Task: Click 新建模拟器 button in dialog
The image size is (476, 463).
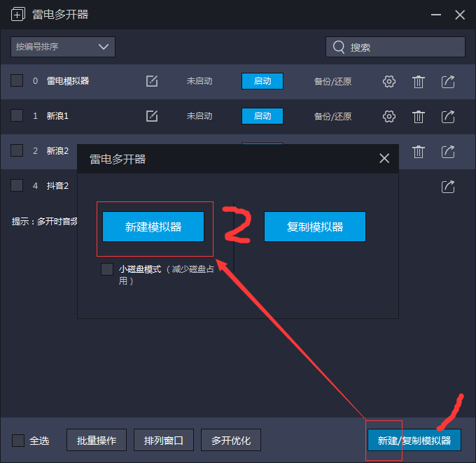Action: point(153,227)
